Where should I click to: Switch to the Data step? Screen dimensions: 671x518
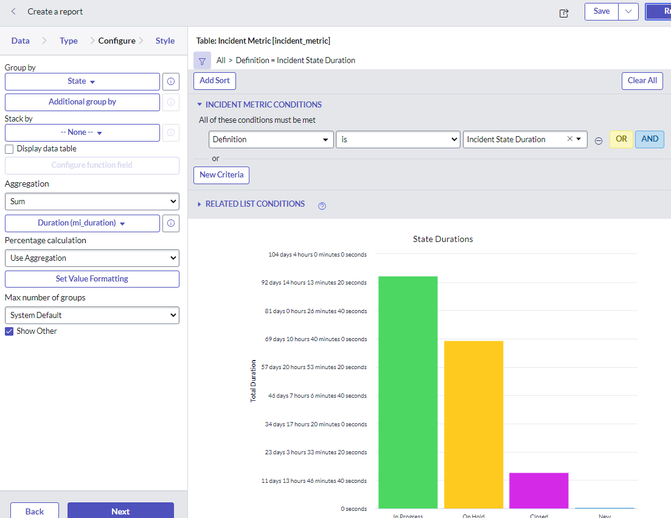(x=20, y=41)
